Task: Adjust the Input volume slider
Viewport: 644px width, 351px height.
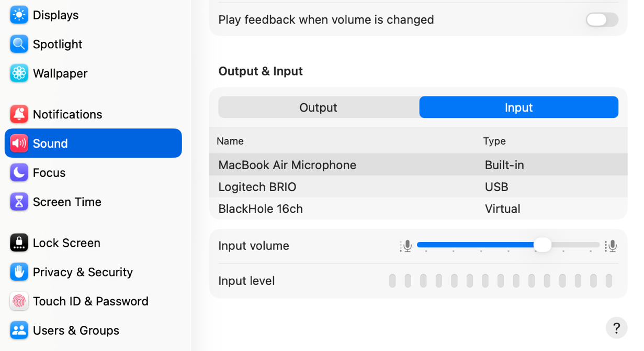Action: point(543,245)
